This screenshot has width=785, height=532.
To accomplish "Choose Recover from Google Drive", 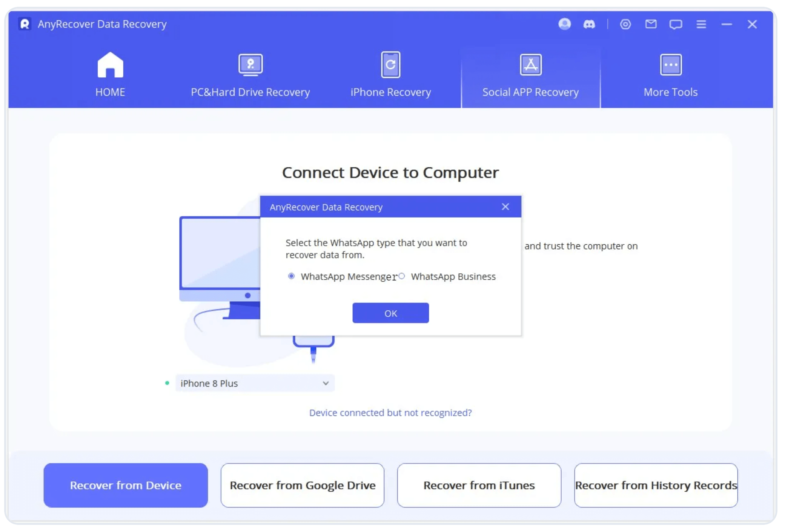I will (303, 485).
